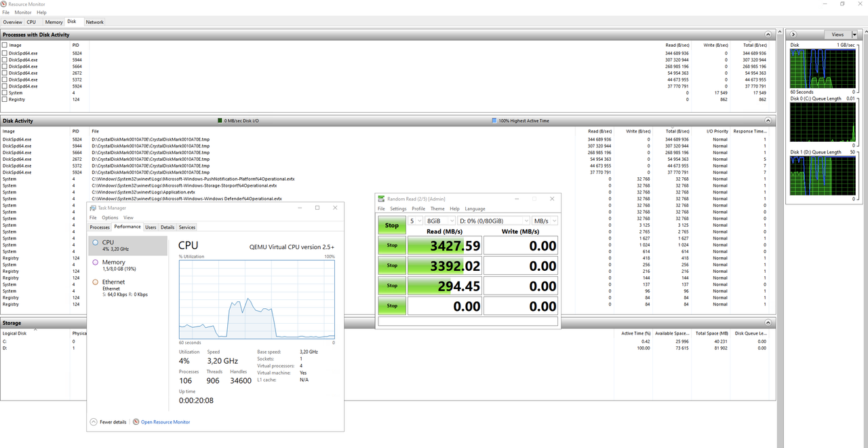The height and width of the screenshot is (448, 868).
Task: Open the Resource Monitor Help menu
Action: click(42, 13)
